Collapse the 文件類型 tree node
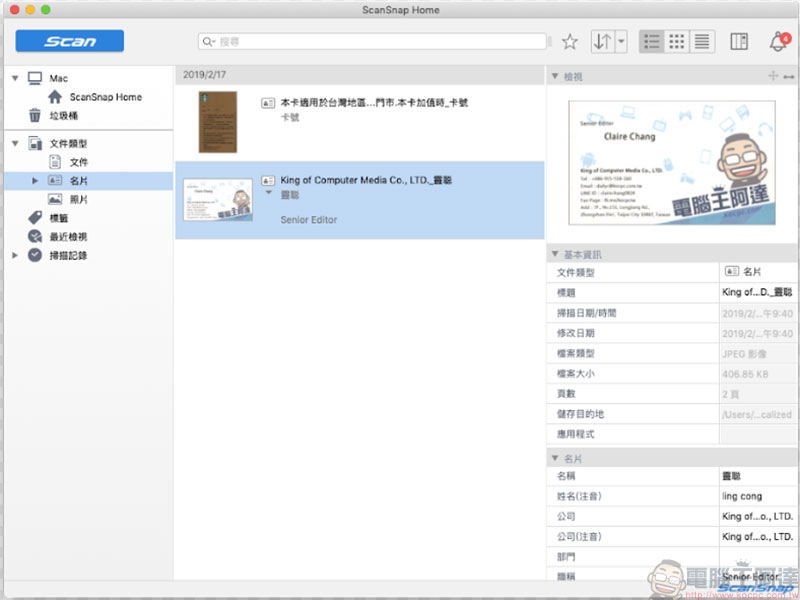 [x=15, y=143]
